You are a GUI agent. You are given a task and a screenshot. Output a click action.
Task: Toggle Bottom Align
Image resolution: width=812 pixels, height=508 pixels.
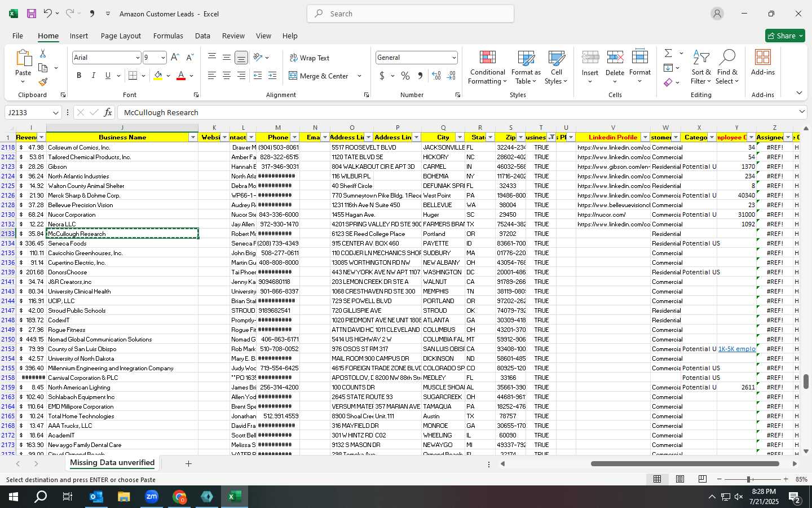pos(241,58)
